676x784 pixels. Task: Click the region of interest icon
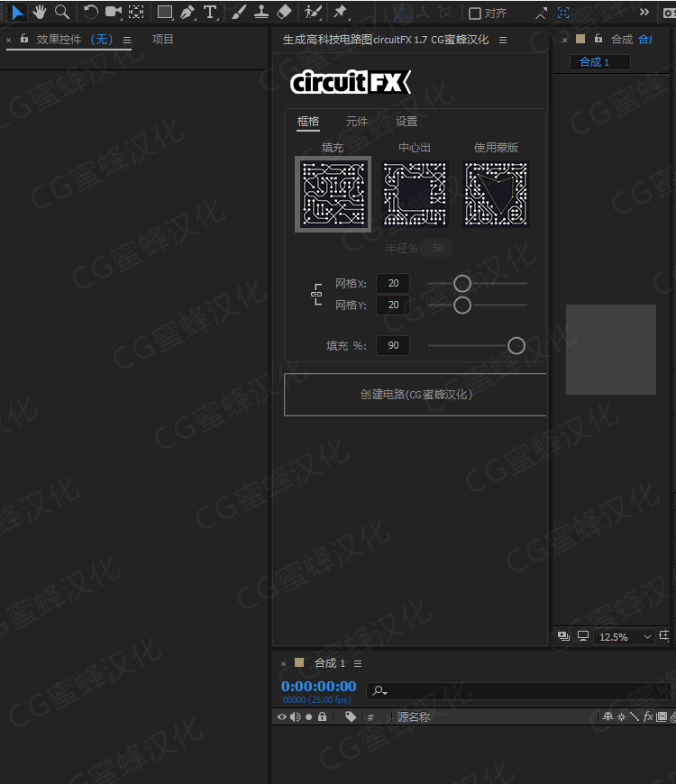click(x=664, y=636)
